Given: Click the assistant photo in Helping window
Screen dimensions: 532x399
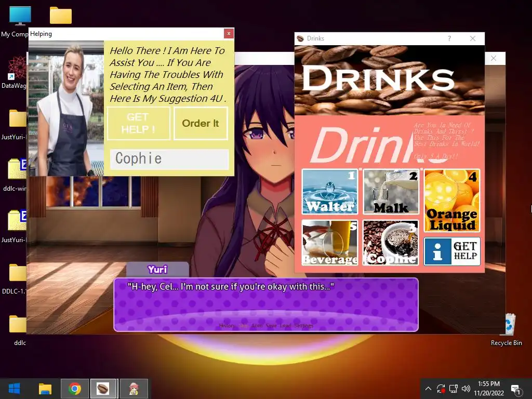Looking at the screenshot, I should (66, 108).
